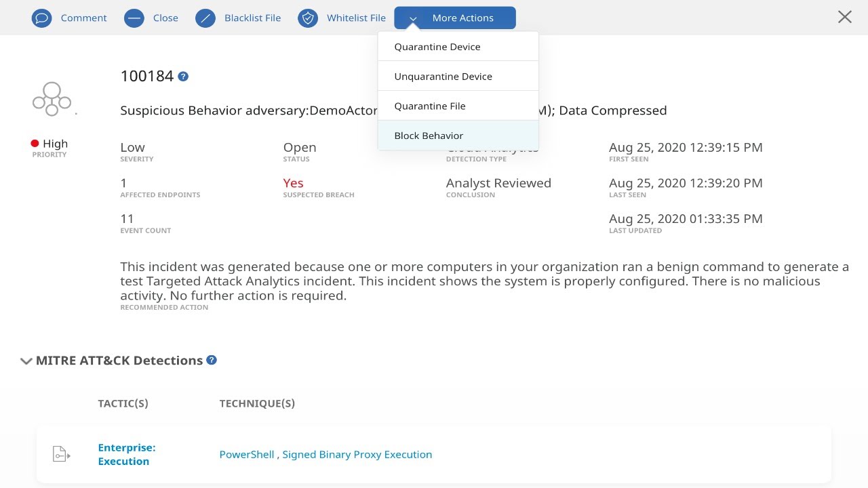868x488 pixels.
Task: Click the Blacklist File slash icon
Action: [x=205, y=18]
